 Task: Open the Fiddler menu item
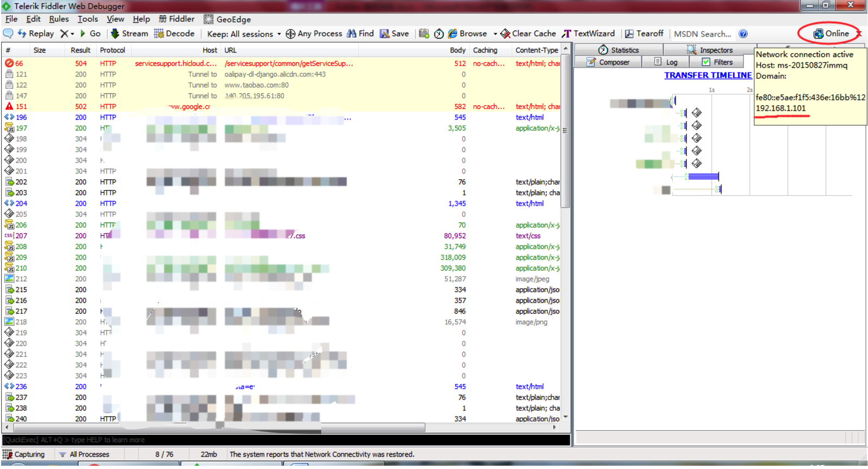(x=176, y=19)
